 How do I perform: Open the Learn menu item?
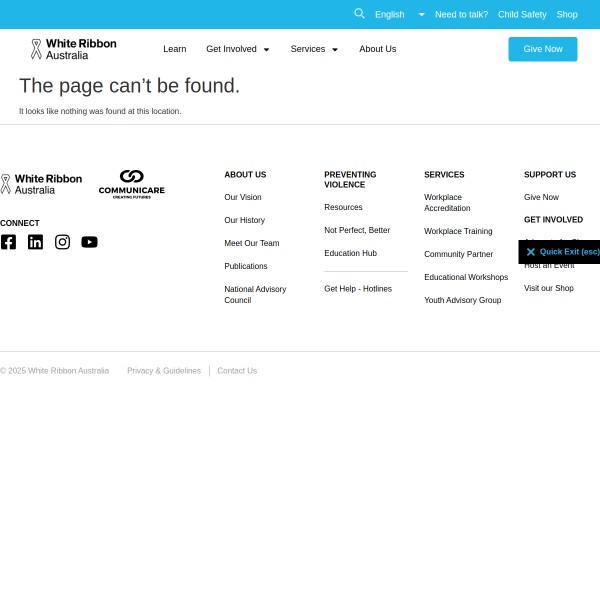[174, 49]
